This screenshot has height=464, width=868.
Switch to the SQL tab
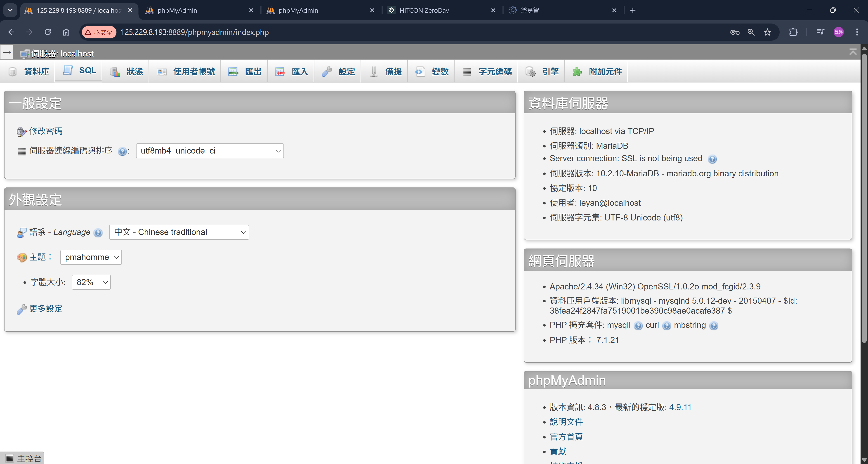[x=79, y=70]
